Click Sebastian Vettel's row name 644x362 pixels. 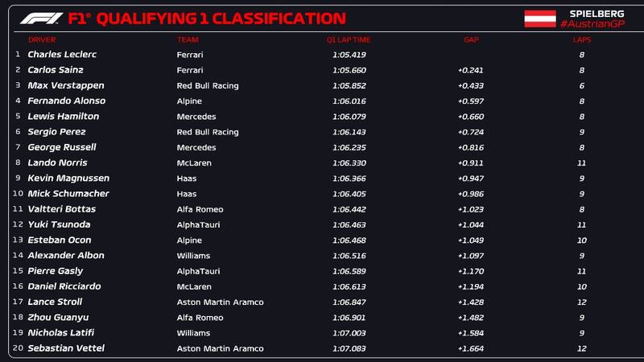pyautogui.click(x=66, y=348)
